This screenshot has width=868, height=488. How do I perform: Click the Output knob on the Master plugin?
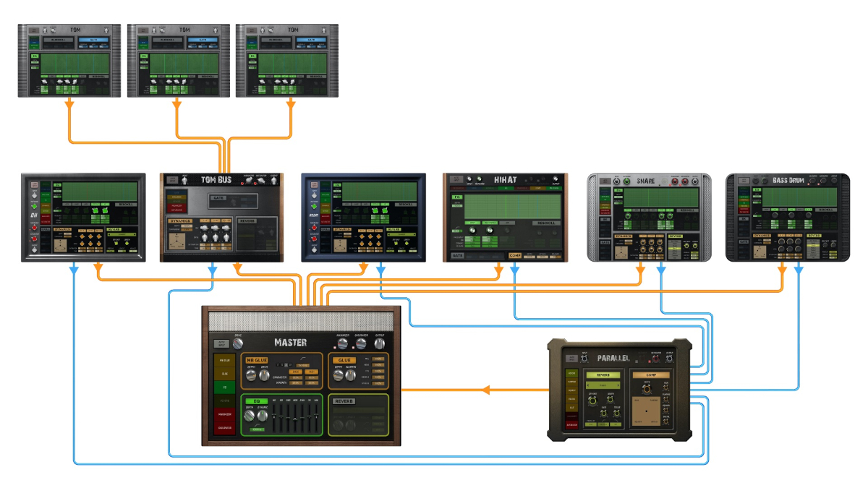point(379,344)
